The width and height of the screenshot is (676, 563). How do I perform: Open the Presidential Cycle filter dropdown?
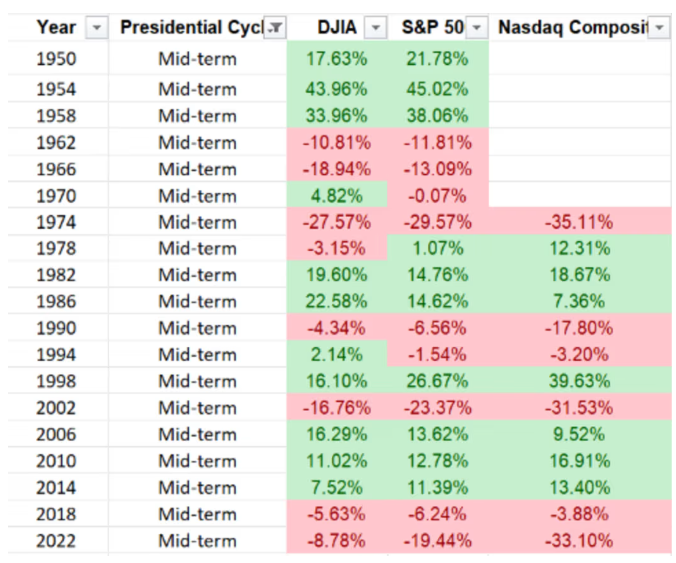click(274, 28)
